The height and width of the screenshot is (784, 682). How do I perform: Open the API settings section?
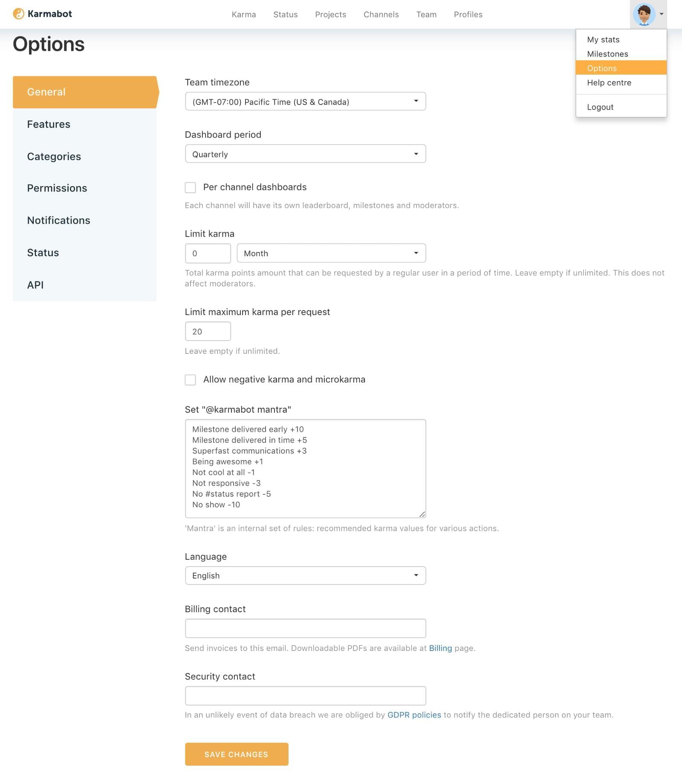coord(35,284)
